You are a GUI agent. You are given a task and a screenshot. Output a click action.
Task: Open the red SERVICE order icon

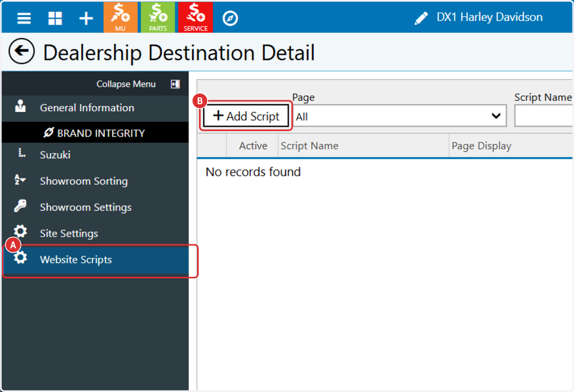click(196, 17)
